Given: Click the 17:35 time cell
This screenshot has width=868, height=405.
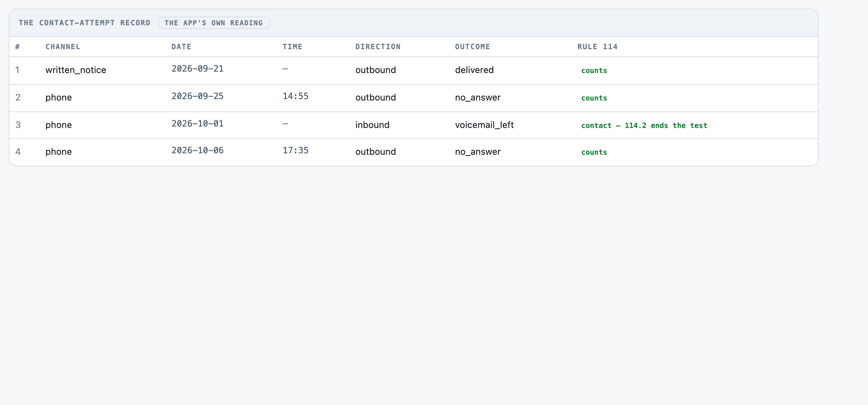Looking at the screenshot, I should click(295, 150).
